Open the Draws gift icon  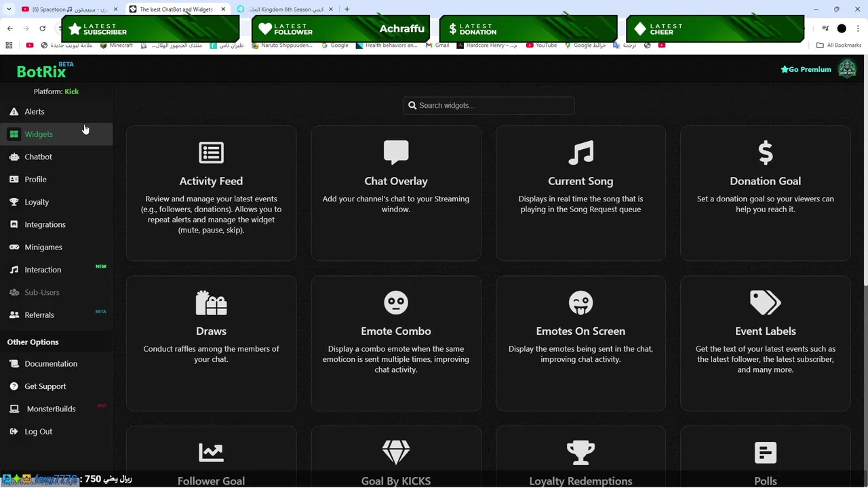coord(211,303)
